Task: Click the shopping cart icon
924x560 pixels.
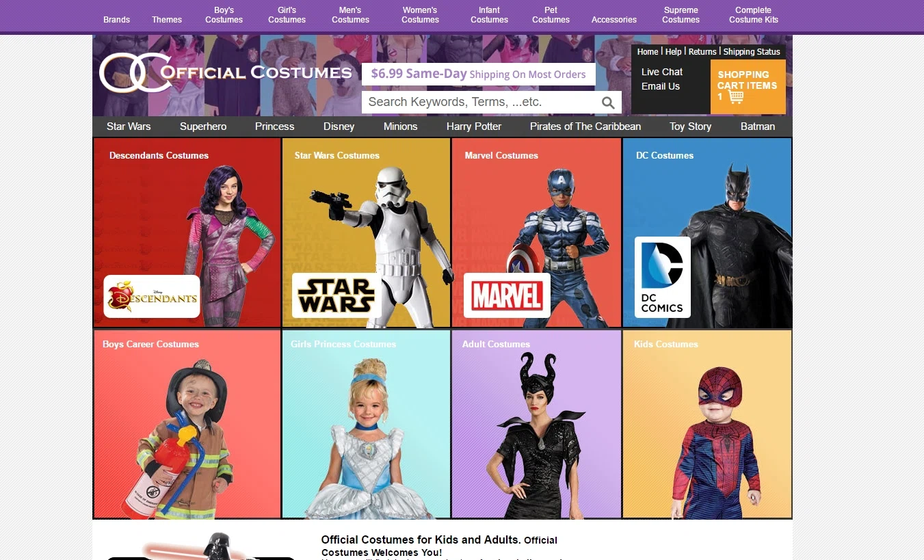Action: coord(736,97)
